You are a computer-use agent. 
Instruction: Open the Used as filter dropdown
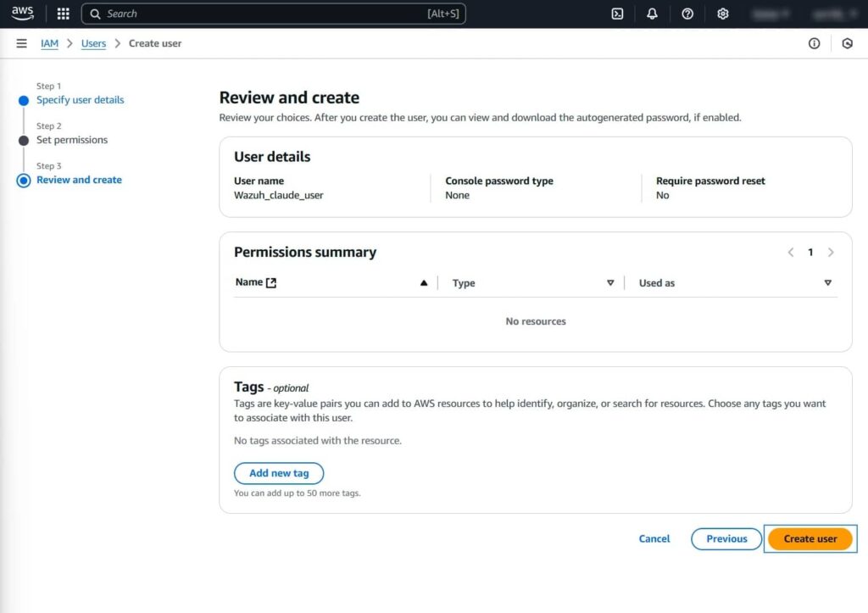(827, 282)
